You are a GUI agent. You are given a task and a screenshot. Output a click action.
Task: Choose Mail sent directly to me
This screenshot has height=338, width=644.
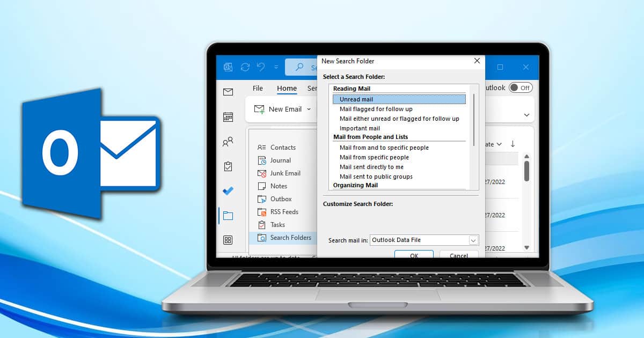point(371,167)
